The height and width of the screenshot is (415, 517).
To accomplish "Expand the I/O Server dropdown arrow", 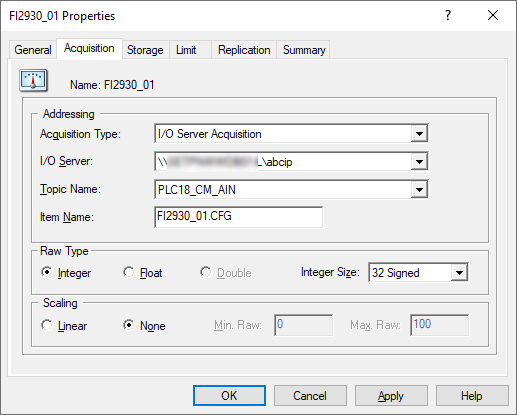I will [x=419, y=162].
